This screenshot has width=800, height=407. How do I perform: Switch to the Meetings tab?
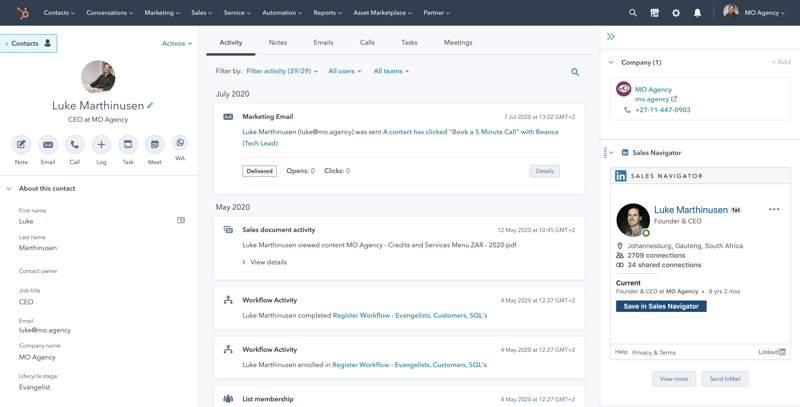(458, 43)
